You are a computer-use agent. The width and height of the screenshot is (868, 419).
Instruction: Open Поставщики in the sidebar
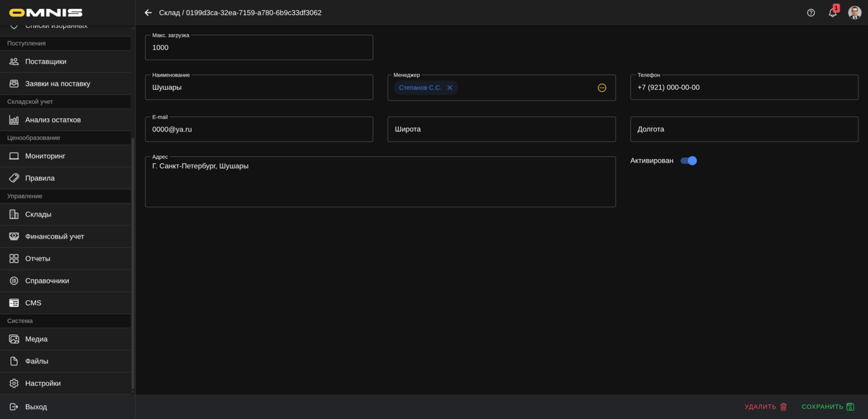46,61
